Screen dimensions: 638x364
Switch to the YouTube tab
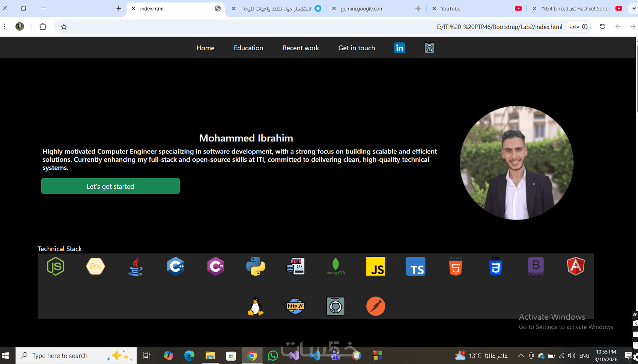click(x=476, y=8)
